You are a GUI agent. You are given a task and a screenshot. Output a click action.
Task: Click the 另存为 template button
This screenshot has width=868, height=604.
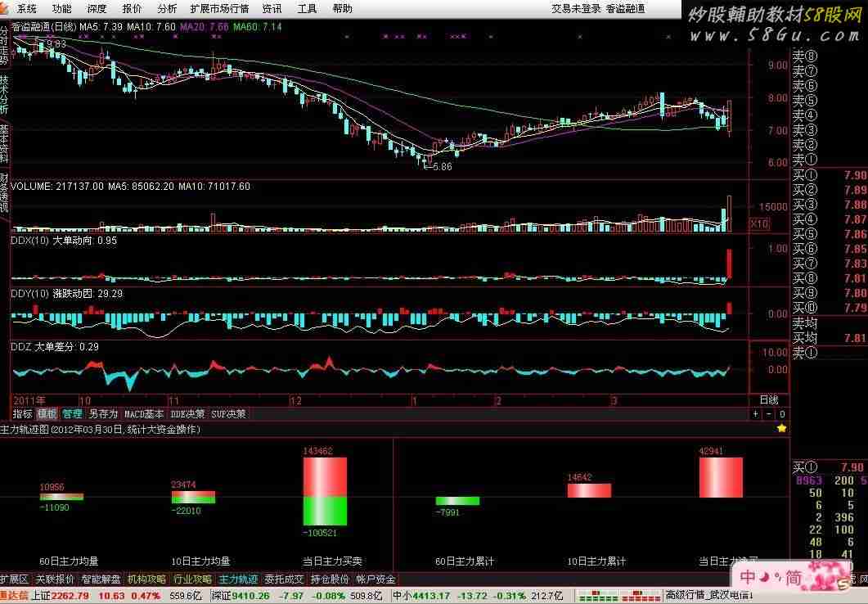[103, 414]
